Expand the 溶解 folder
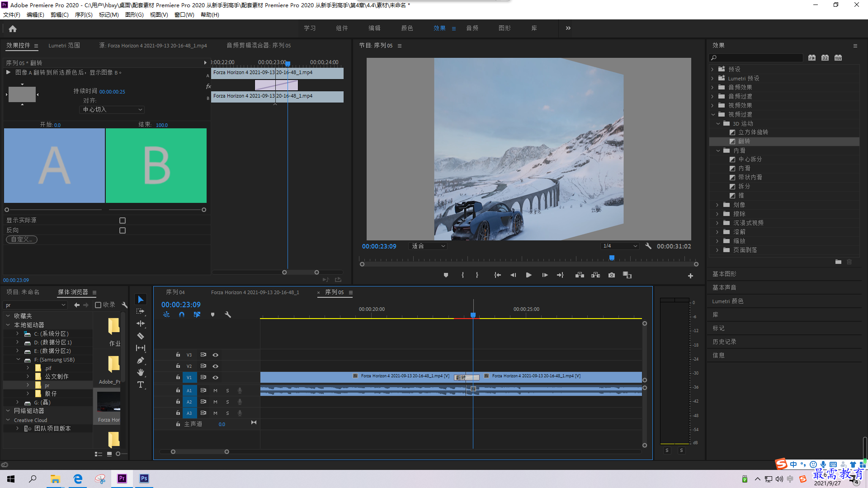Image resolution: width=868 pixels, height=488 pixels. click(717, 232)
